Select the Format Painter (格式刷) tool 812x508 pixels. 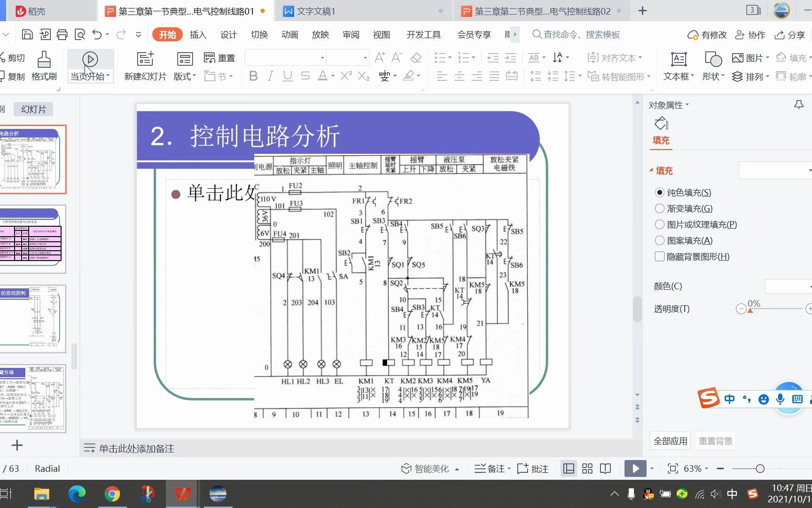[44, 66]
